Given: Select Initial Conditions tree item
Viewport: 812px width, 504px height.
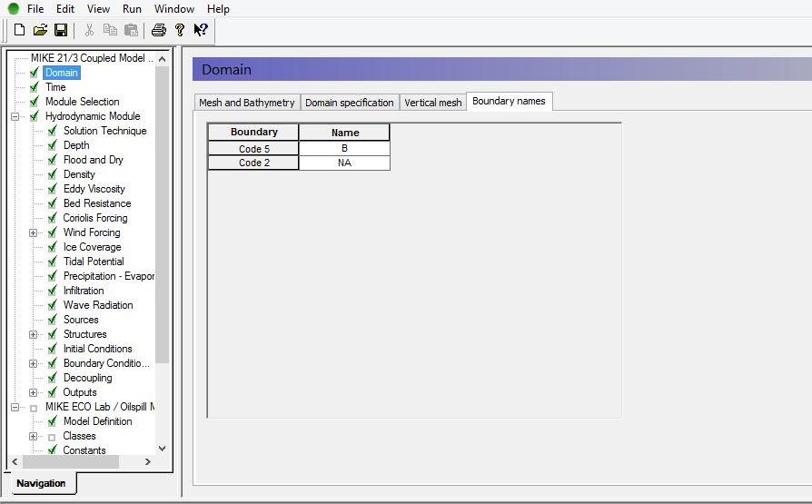Looking at the screenshot, I should coord(98,349).
